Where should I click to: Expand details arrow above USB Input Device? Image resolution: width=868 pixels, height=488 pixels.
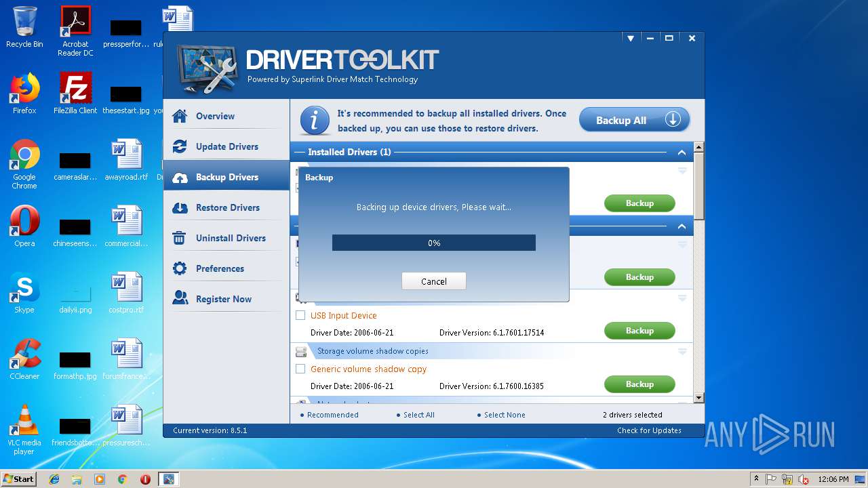(682, 298)
